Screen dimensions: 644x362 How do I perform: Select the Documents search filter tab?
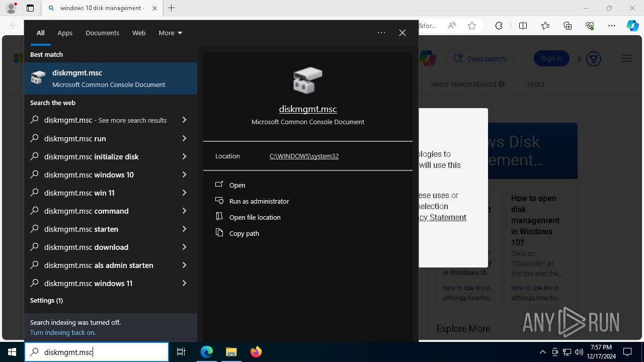click(102, 33)
